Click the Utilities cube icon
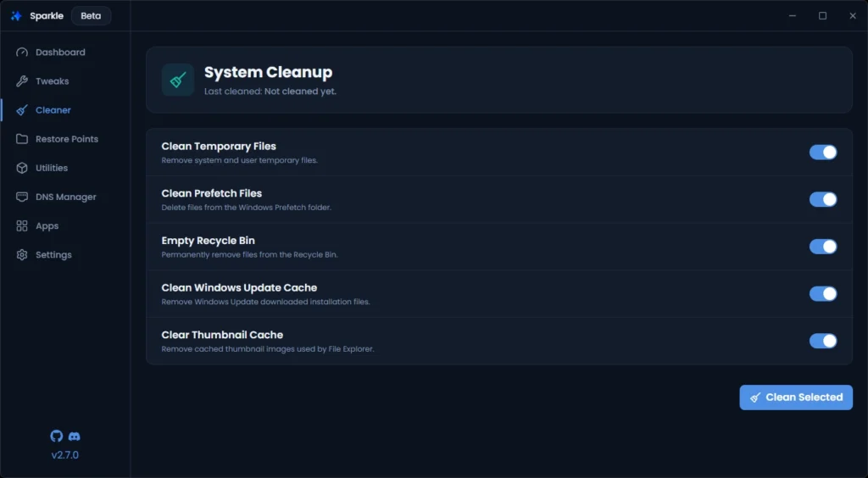 tap(22, 168)
